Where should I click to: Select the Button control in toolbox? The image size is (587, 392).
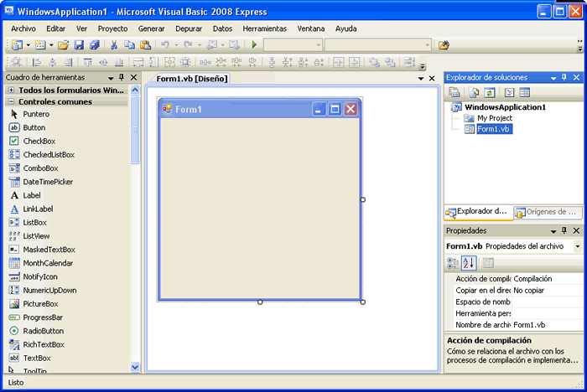[34, 127]
